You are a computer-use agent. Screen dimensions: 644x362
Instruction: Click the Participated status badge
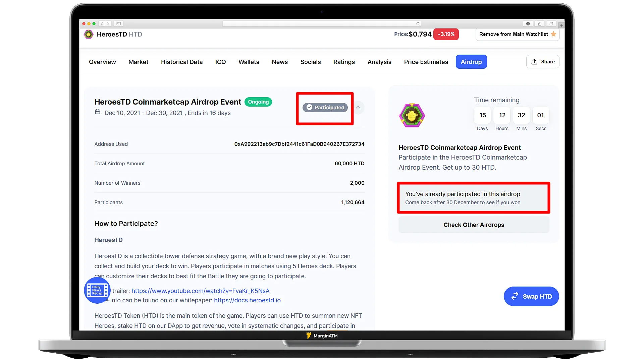(325, 108)
